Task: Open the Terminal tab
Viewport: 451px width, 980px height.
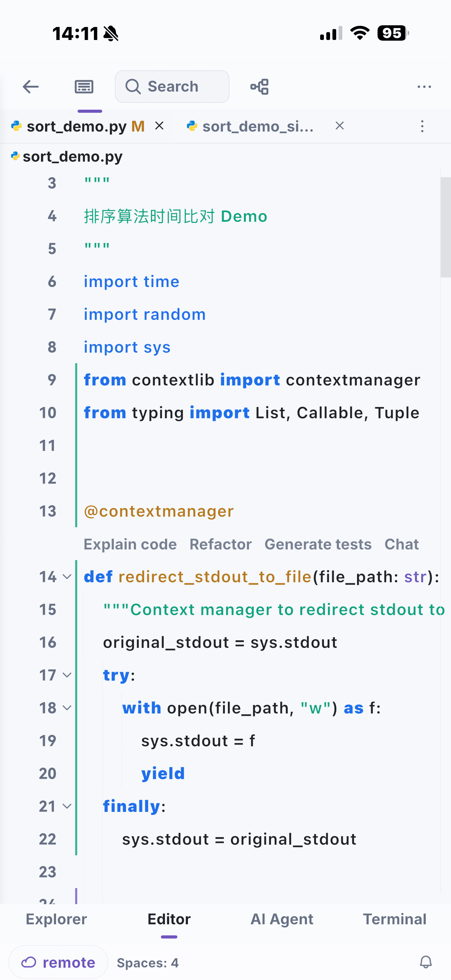Action: [x=394, y=919]
